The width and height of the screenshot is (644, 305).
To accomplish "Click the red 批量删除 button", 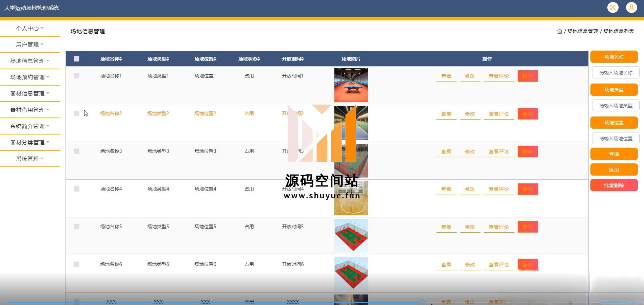I will click(614, 185).
